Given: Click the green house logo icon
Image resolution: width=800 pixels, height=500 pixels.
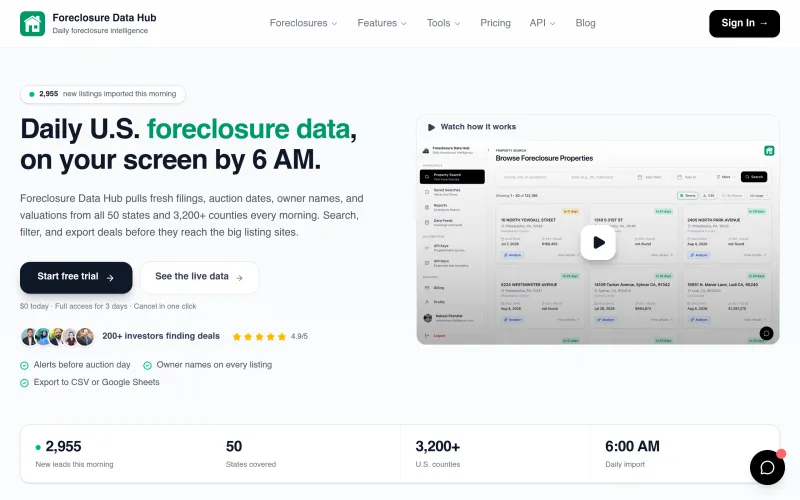Looking at the screenshot, I should coord(32,23).
